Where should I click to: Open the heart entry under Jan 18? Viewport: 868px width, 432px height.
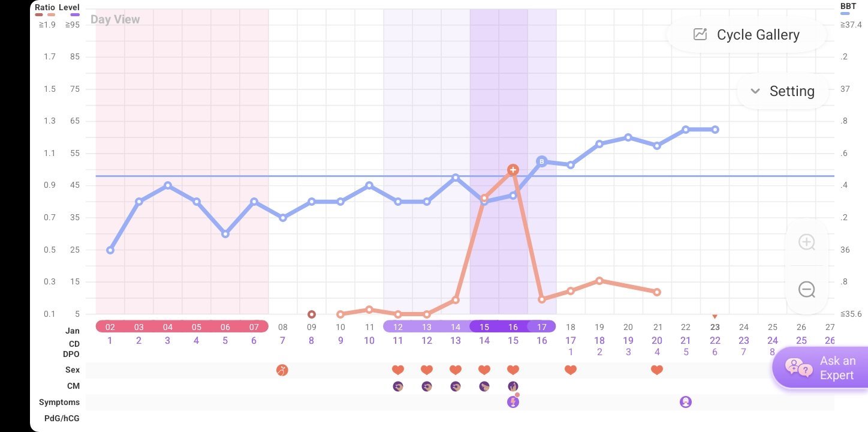pyautogui.click(x=570, y=370)
